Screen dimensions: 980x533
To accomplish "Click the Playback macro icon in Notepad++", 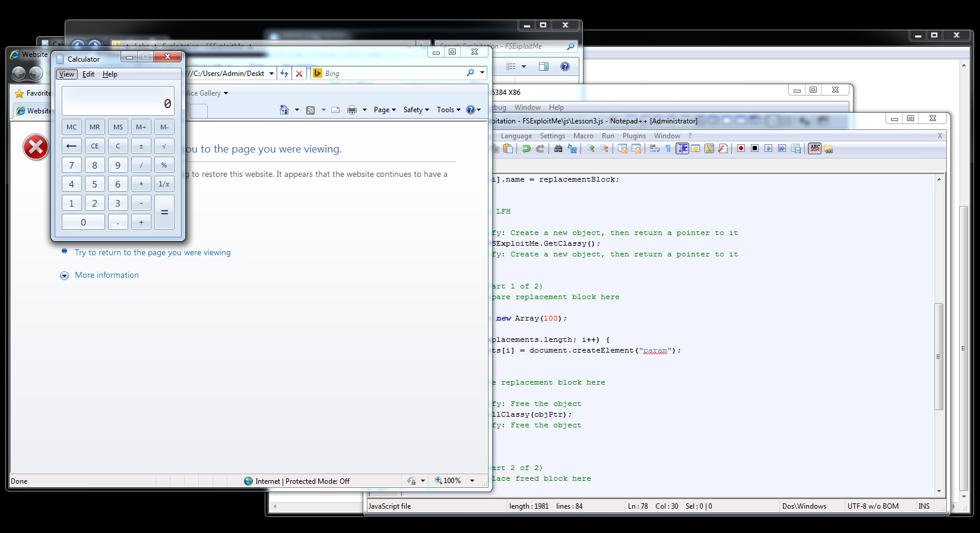I will pyautogui.click(x=768, y=148).
